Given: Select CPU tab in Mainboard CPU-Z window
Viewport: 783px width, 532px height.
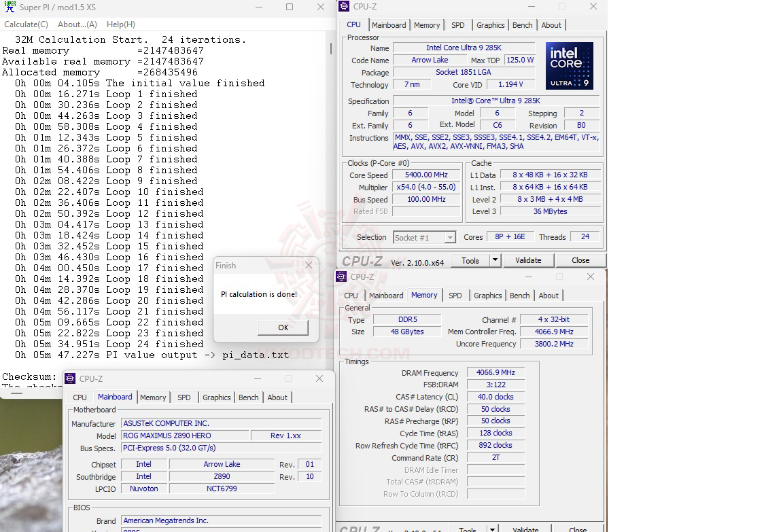Looking at the screenshot, I should tap(80, 397).
